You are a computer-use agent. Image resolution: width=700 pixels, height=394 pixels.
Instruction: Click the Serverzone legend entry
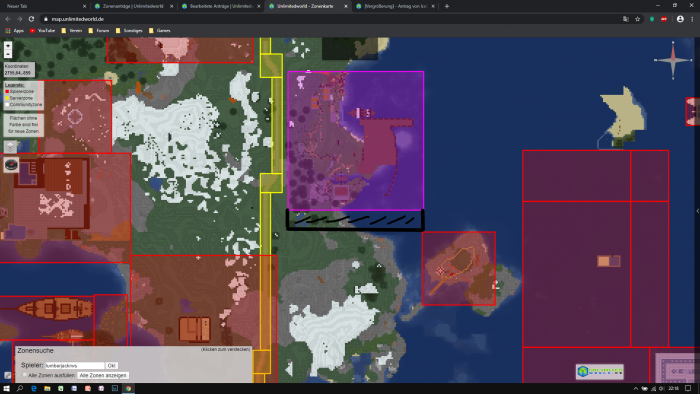pos(19,98)
